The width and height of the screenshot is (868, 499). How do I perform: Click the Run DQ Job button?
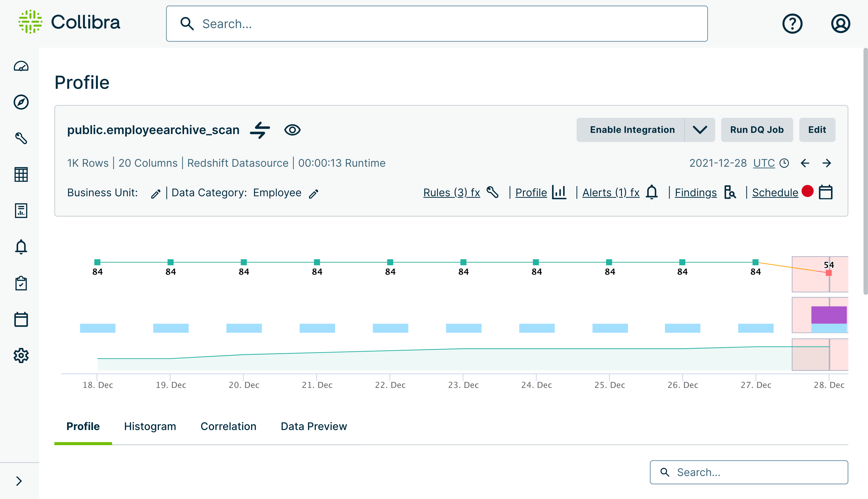[757, 130]
